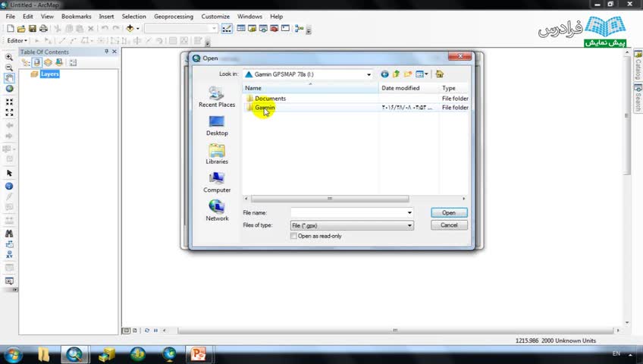Viewport: 643px width, 364px height.
Task: Select the Identify tool
Action: point(9,186)
